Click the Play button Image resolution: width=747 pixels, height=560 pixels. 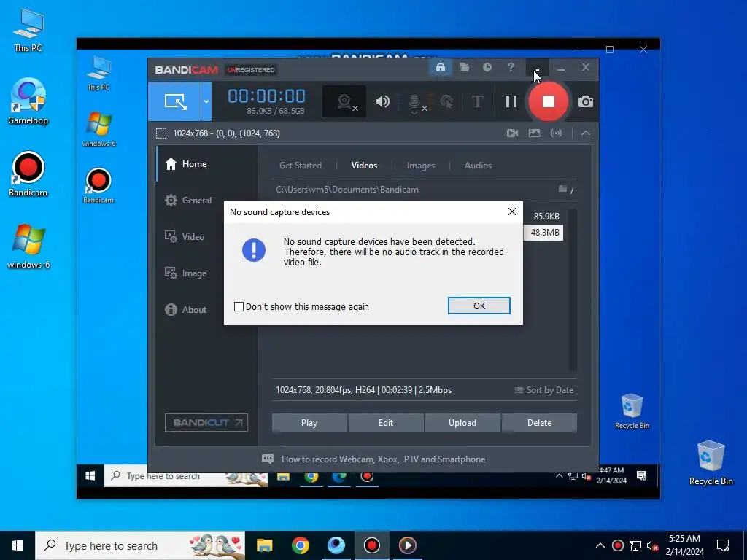click(309, 423)
